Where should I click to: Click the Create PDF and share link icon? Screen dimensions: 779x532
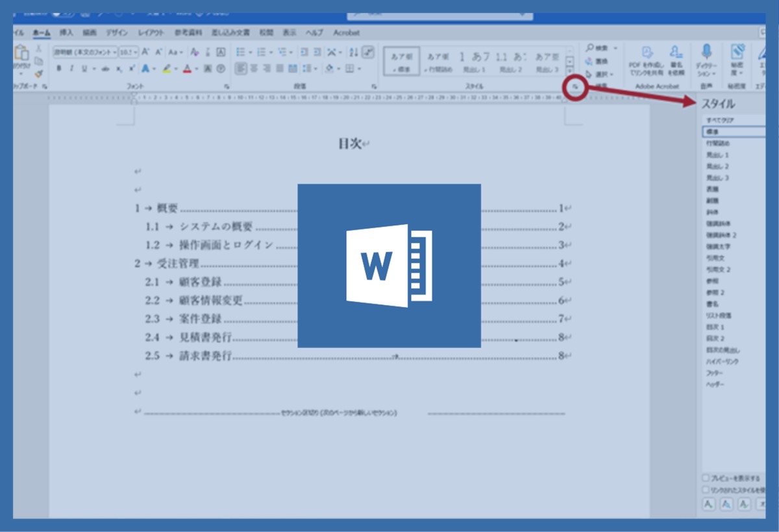tap(647, 52)
